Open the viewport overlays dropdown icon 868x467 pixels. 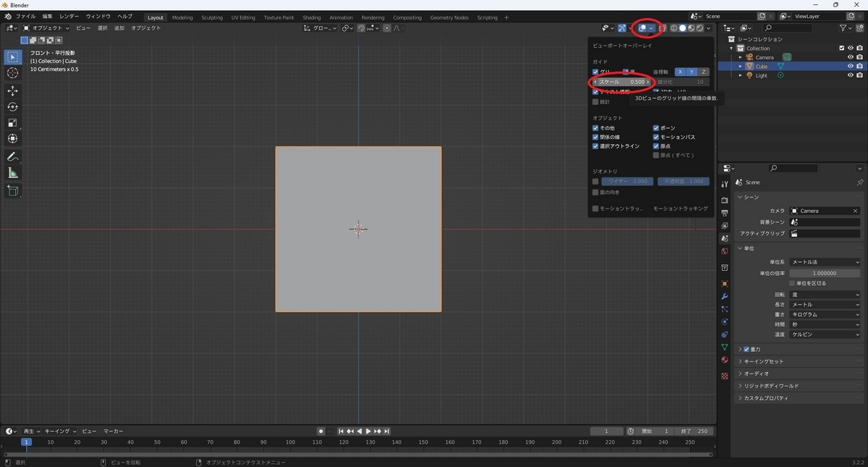click(x=652, y=28)
